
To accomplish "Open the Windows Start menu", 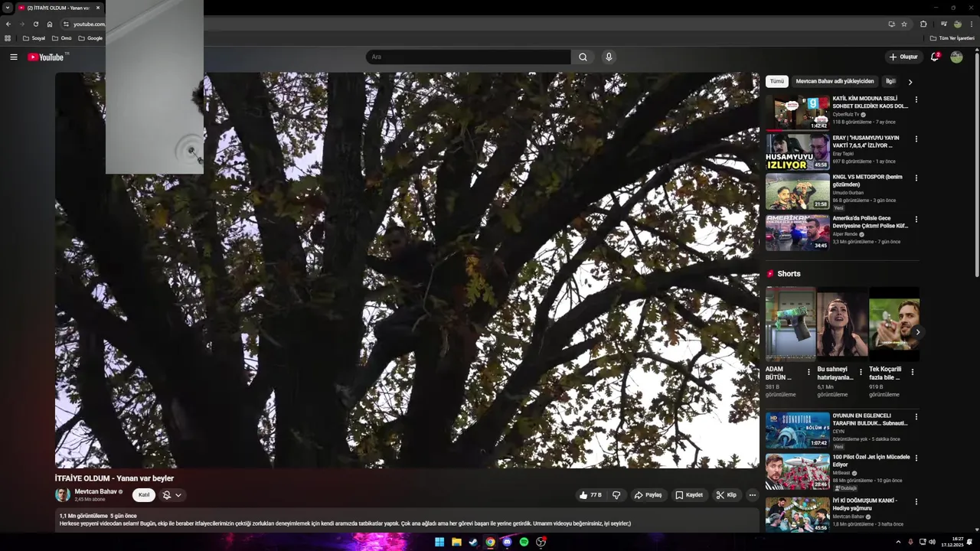I will pyautogui.click(x=439, y=542).
